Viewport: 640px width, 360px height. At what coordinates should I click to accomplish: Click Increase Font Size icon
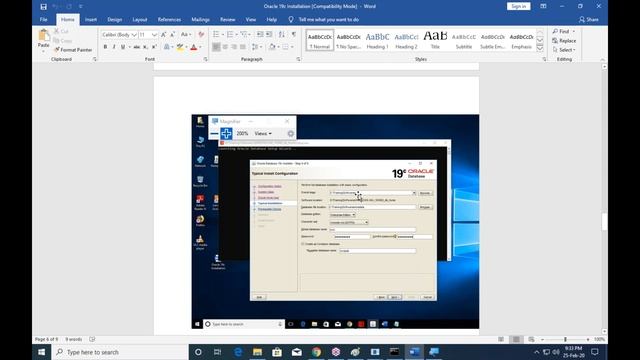[x=163, y=35]
